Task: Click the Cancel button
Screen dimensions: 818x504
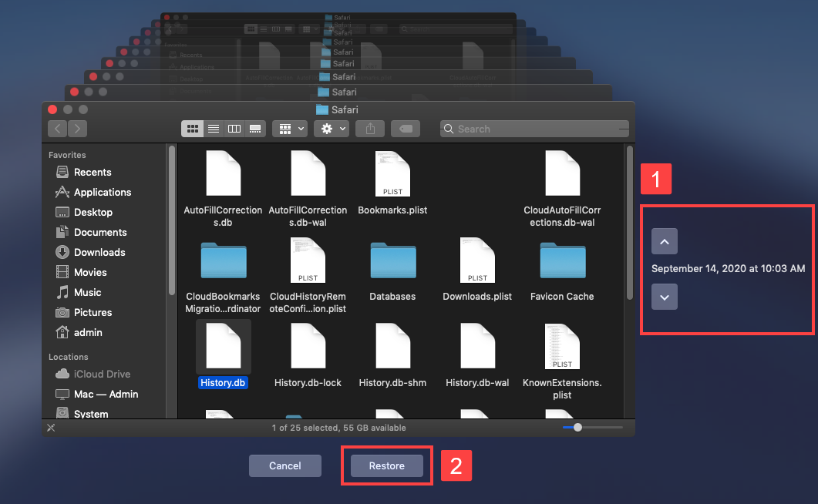Action: (x=284, y=466)
